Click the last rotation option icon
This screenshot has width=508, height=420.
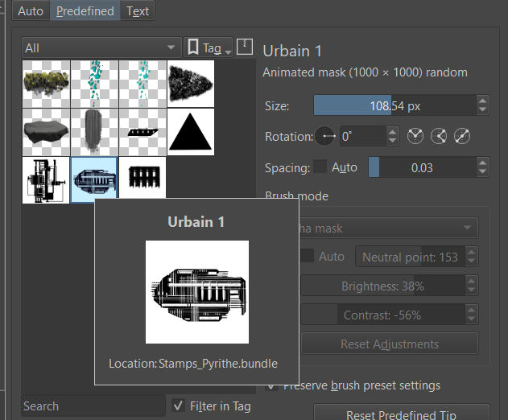463,137
